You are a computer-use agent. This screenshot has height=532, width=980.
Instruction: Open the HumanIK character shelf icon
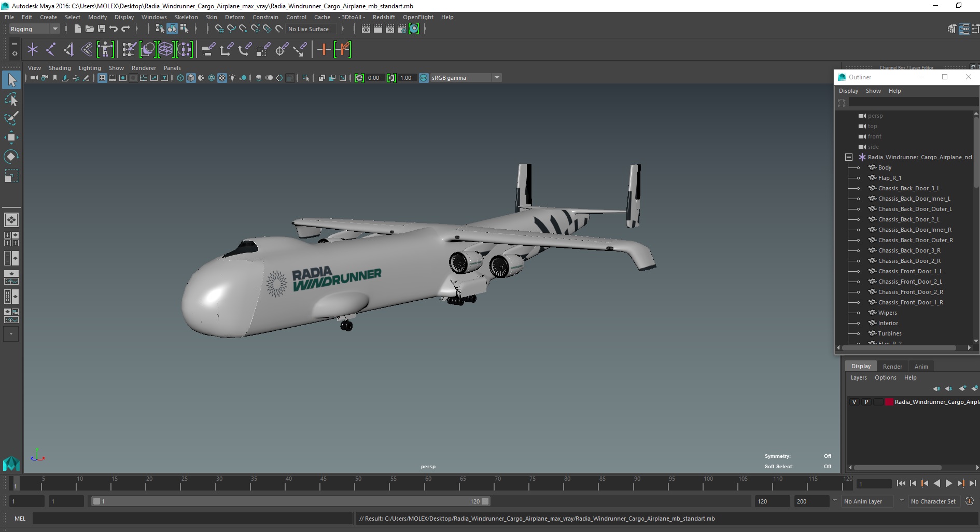tap(105, 50)
